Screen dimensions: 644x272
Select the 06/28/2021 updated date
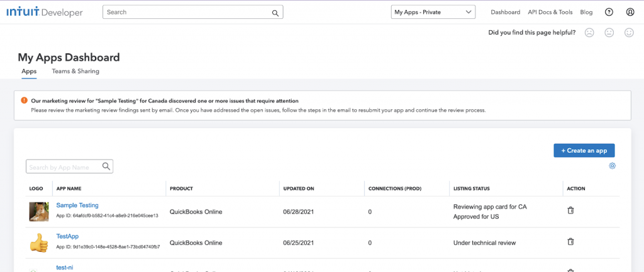tap(299, 212)
